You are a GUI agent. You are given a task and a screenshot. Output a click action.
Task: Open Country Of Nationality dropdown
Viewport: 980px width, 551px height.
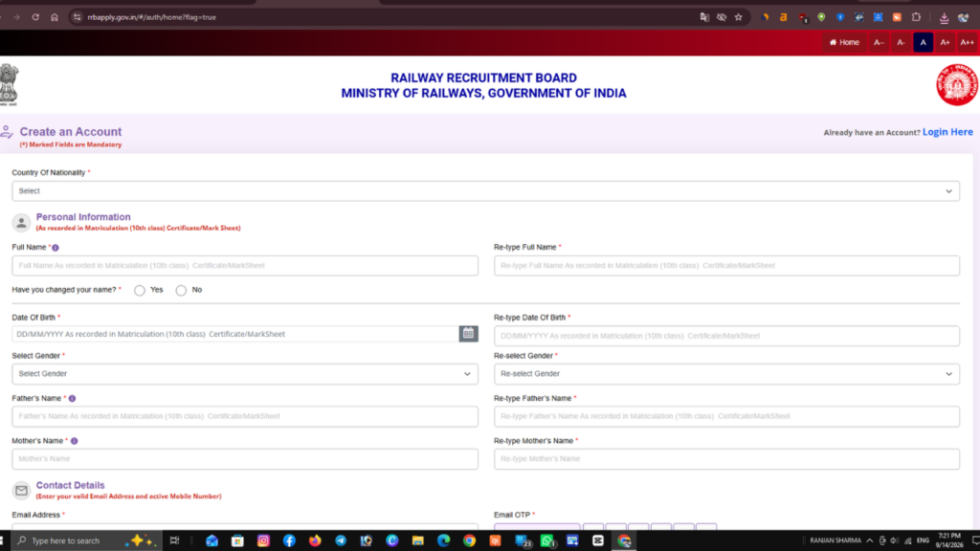click(x=485, y=191)
